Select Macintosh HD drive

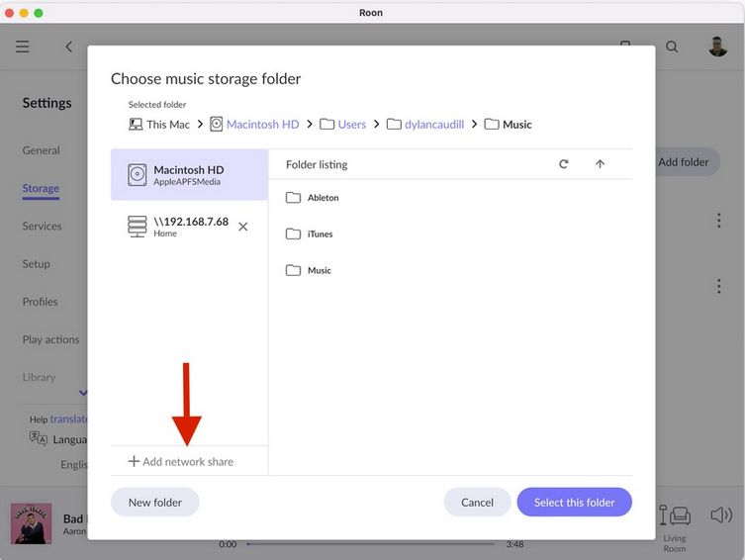[x=189, y=175]
